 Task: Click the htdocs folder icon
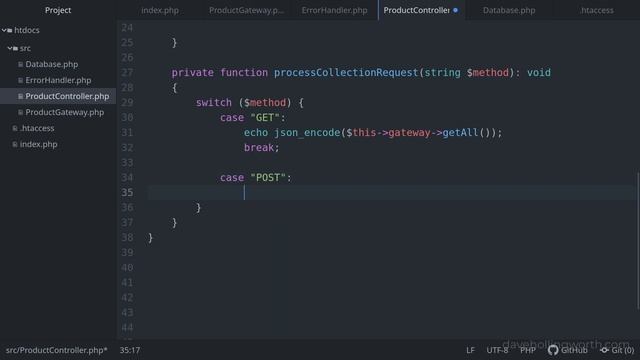point(10,30)
